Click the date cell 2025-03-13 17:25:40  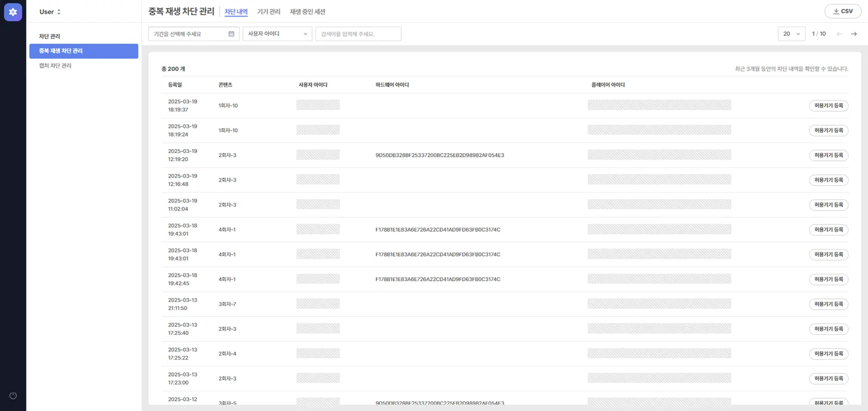[x=183, y=329]
